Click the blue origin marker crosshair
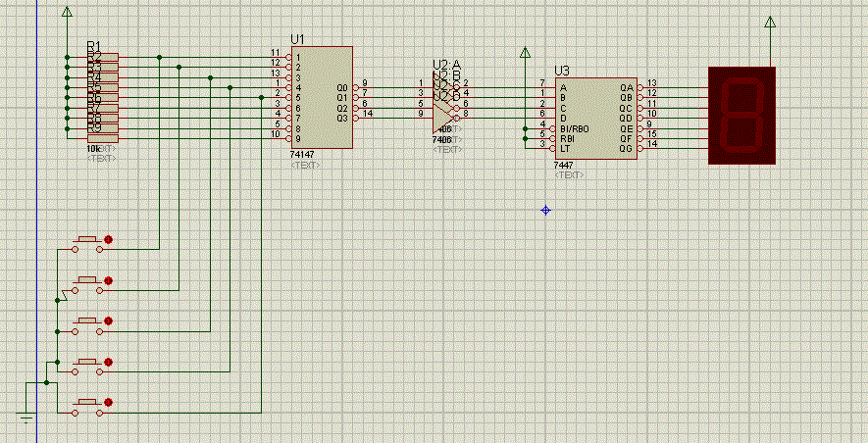 (x=546, y=210)
